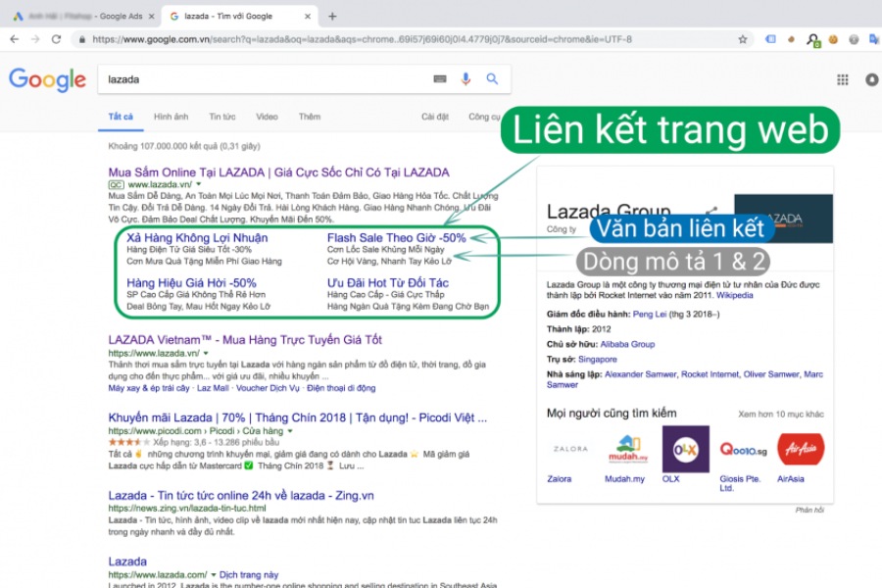The height and width of the screenshot is (588, 882).
Task: Click Dịch trang này translate link
Action: click(x=249, y=575)
